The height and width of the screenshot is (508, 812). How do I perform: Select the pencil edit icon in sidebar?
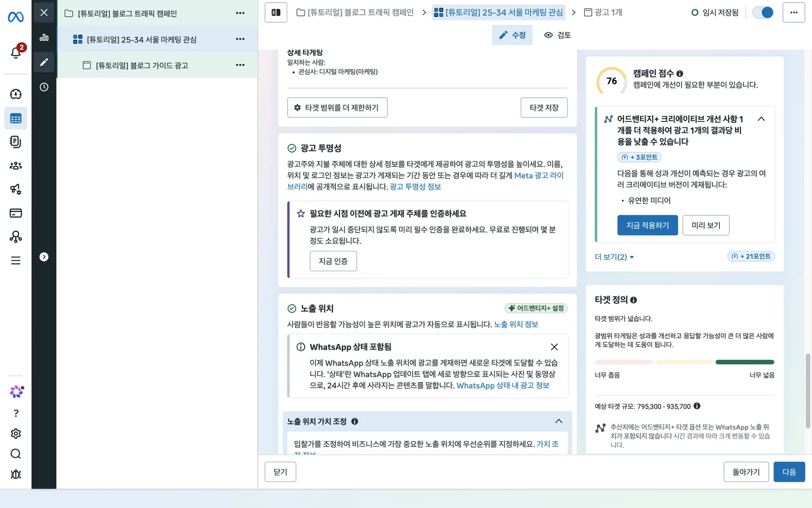tap(44, 62)
